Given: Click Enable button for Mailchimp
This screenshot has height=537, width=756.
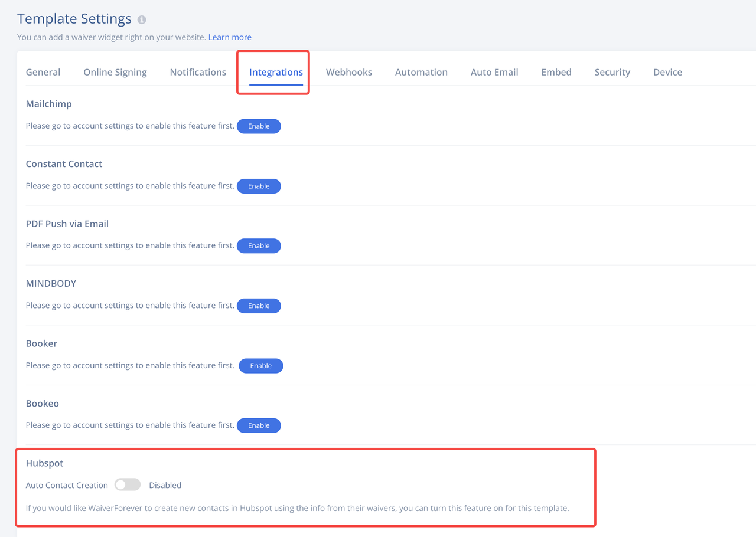Looking at the screenshot, I should point(259,126).
